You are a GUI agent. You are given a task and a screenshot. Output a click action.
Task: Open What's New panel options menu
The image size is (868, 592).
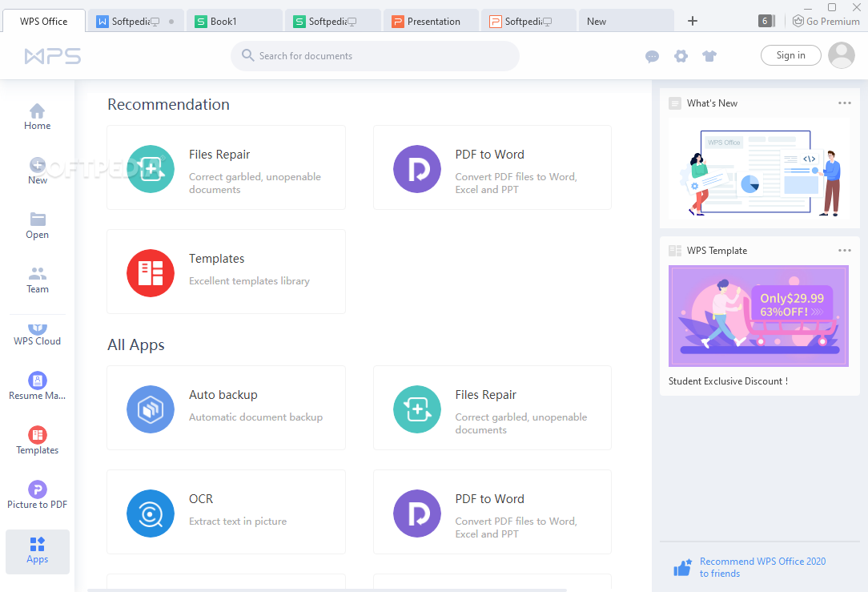(844, 103)
